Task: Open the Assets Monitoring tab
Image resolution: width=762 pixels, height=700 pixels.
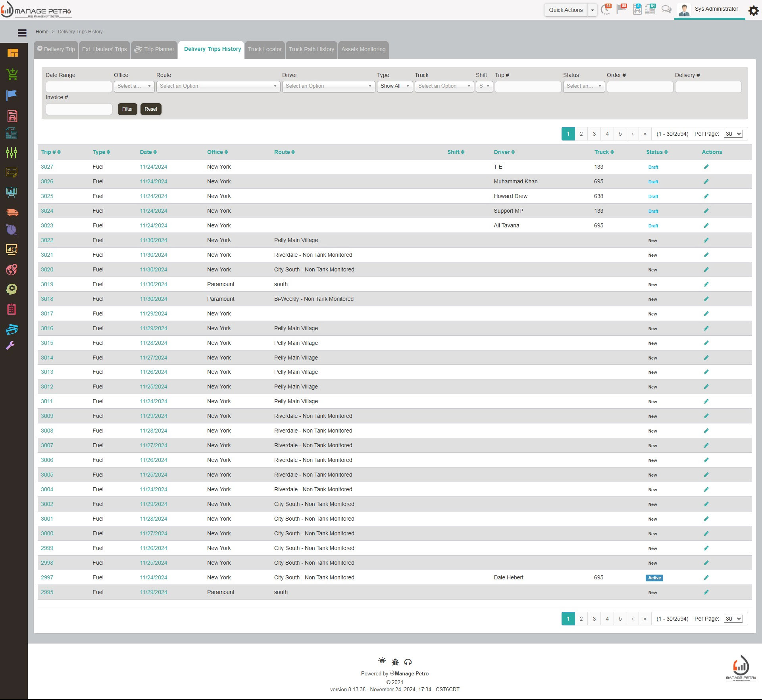Action: point(363,49)
